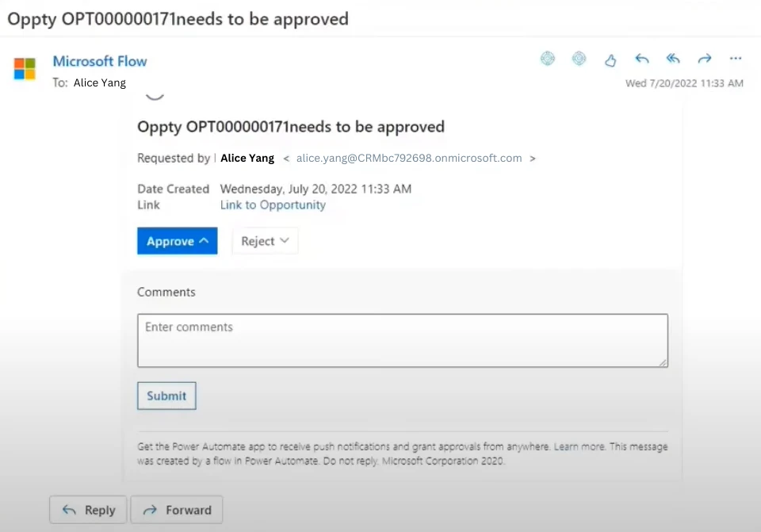Viewport: 761px width, 532px height.
Task: Click the second circular add-in icon
Action: (579, 59)
